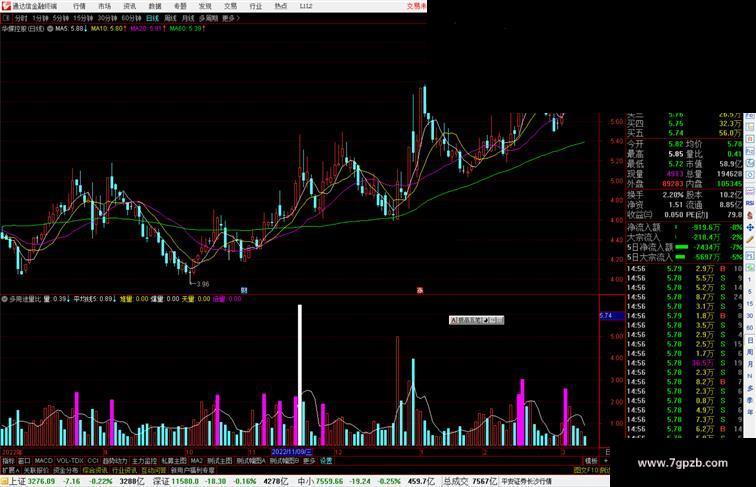756x487 pixels.
Task: Open the 模板 template dropdown
Action: tap(591, 461)
